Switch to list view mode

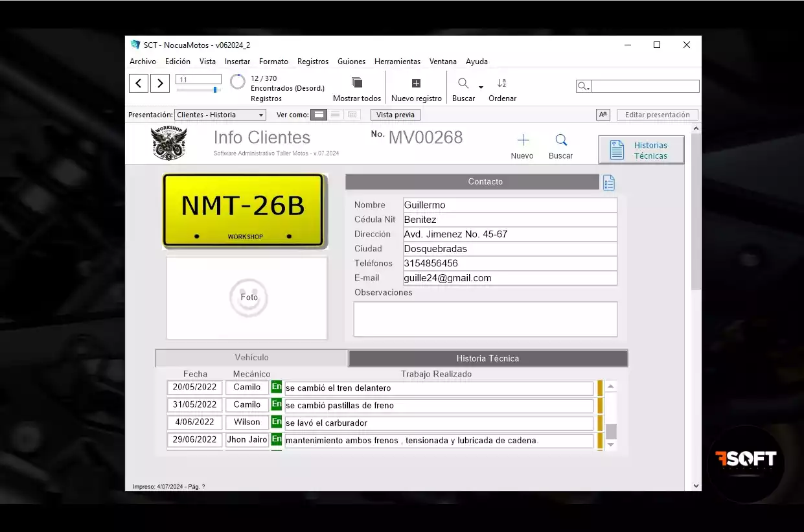[x=335, y=115]
